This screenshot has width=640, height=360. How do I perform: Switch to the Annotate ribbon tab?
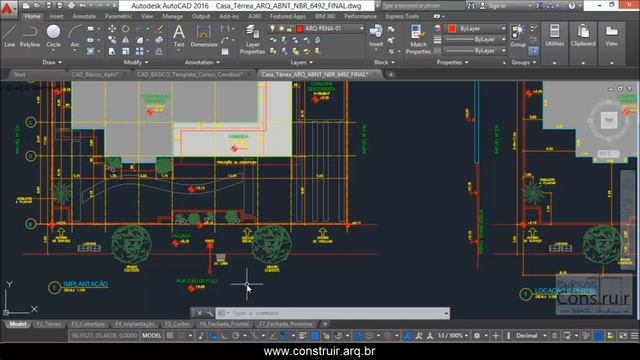click(x=84, y=16)
